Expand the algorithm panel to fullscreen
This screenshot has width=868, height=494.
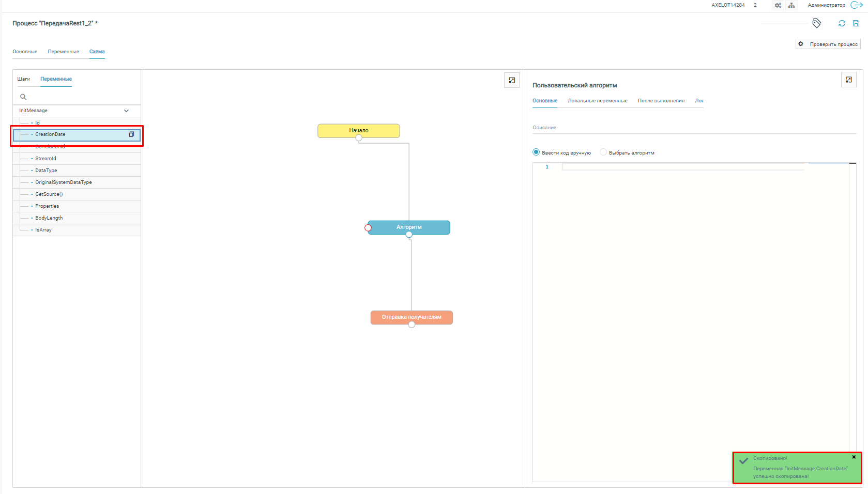(x=849, y=80)
